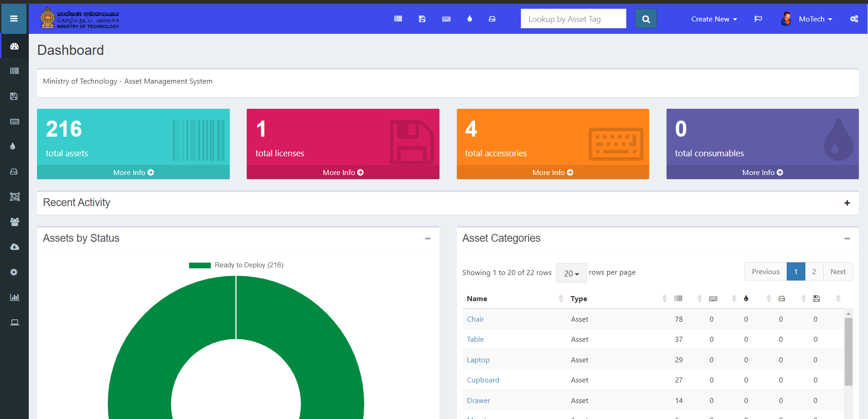This screenshot has height=419, width=868.
Task: Click the search magnifier button
Action: click(x=646, y=19)
